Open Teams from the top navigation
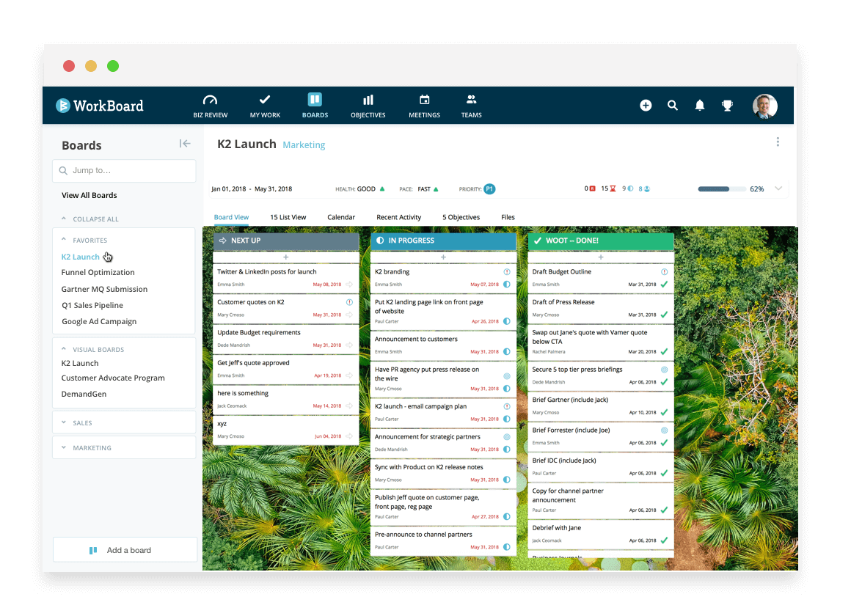Image resolution: width=851 pixels, height=616 pixels. pos(471,105)
